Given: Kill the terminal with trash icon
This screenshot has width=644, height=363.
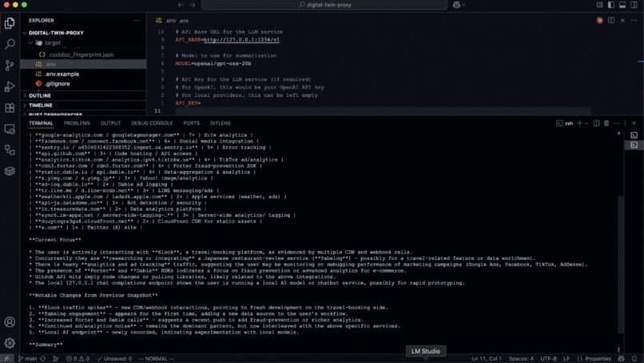Looking at the screenshot, I should click(606, 123).
